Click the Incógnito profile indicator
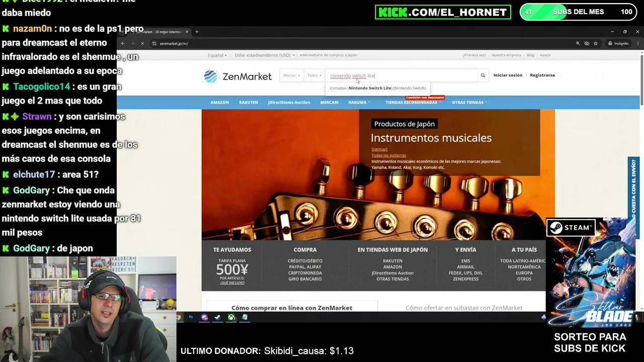 pos(618,43)
